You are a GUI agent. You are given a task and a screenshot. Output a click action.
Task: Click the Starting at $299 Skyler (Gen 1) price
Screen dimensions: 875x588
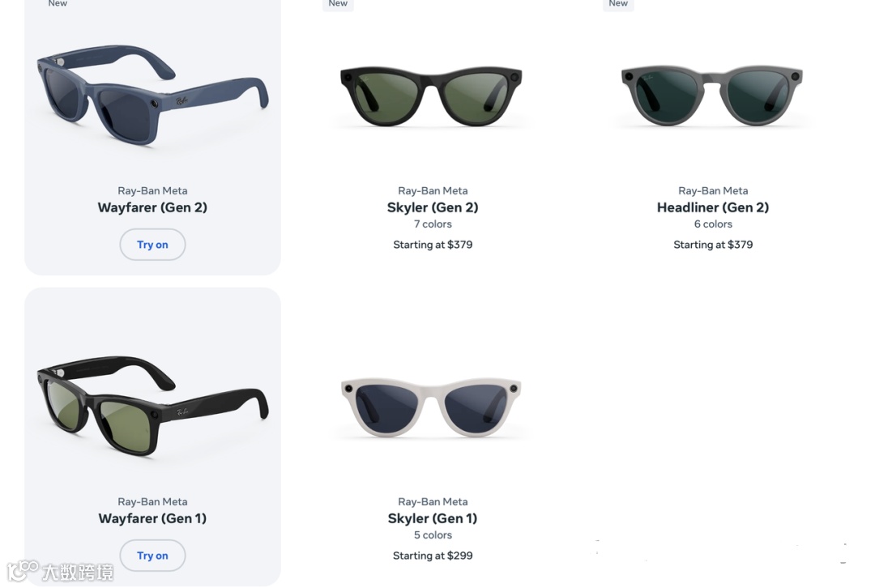pyautogui.click(x=433, y=555)
